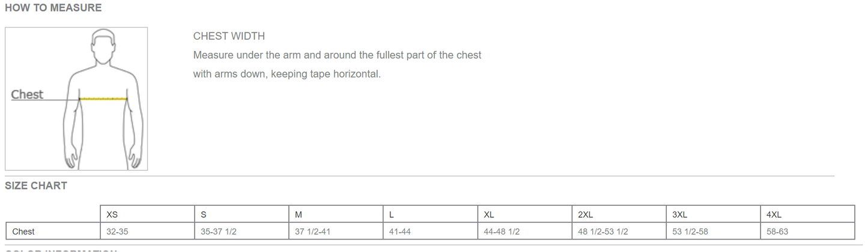This screenshot has height=252, width=868.
Task: Click the 44-48 1/2 measurement cell
Action: coord(502,232)
